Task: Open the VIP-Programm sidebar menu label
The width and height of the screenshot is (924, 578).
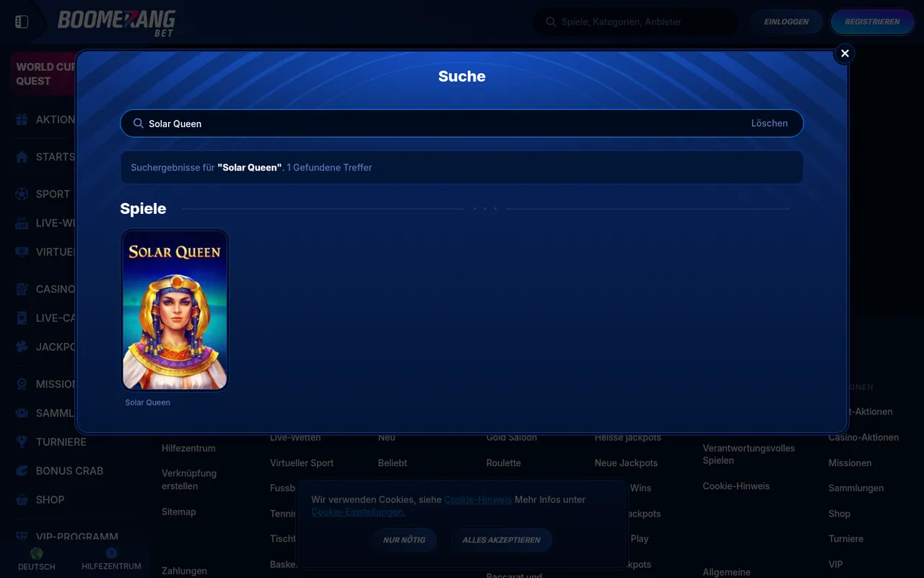Action: pyautogui.click(x=77, y=537)
